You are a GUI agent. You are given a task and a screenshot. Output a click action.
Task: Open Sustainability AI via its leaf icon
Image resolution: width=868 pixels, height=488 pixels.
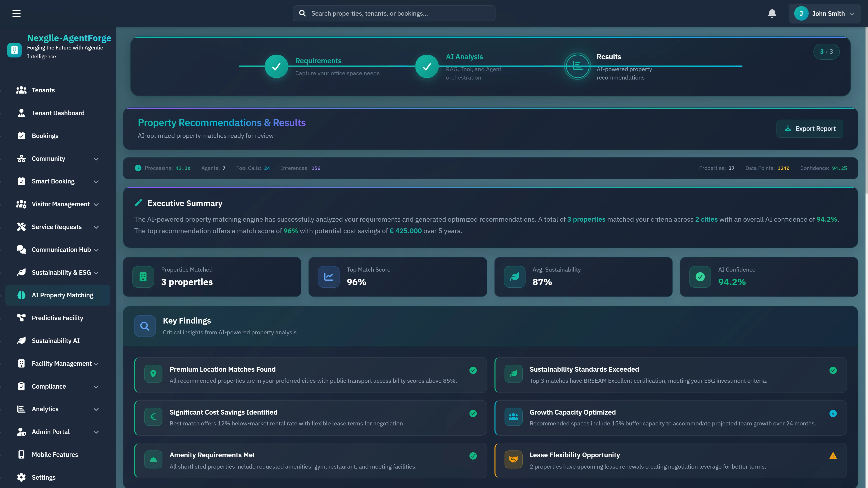[x=21, y=340]
